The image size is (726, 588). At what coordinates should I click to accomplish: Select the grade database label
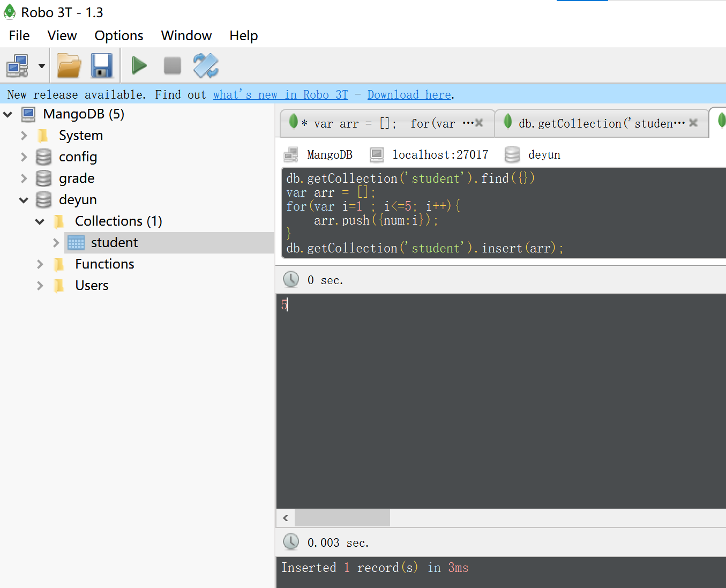click(x=77, y=178)
